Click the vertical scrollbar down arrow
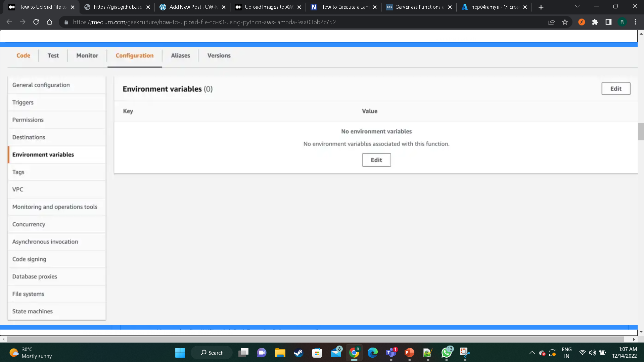The image size is (644, 362). (x=641, y=331)
